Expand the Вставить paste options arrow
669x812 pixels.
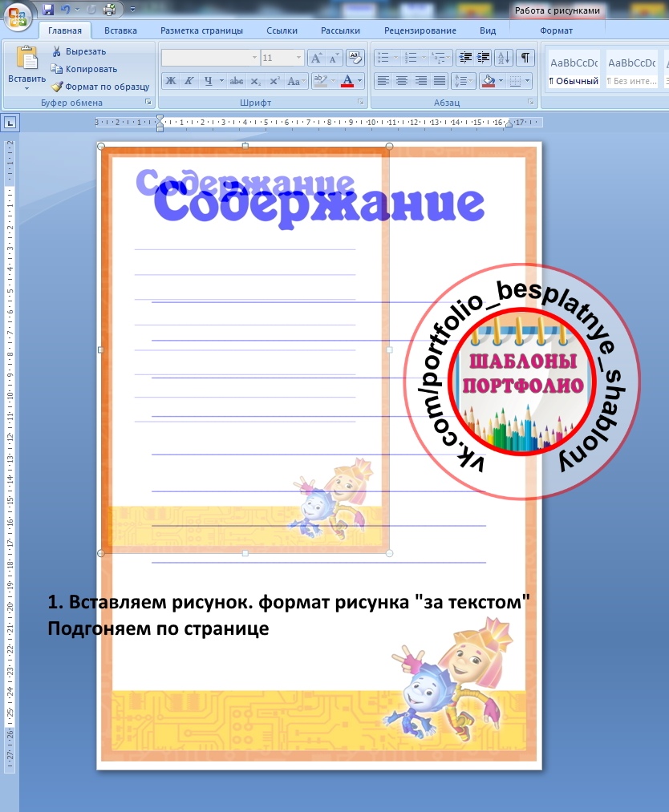[27, 88]
